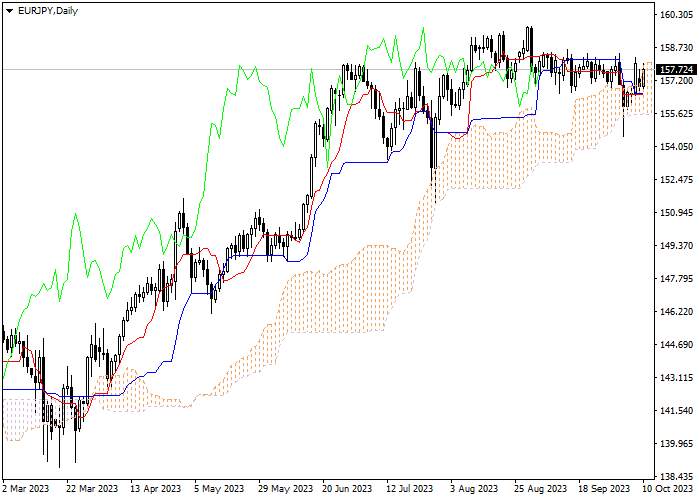Click the 20 Jun 2023 date label

[348, 489]
